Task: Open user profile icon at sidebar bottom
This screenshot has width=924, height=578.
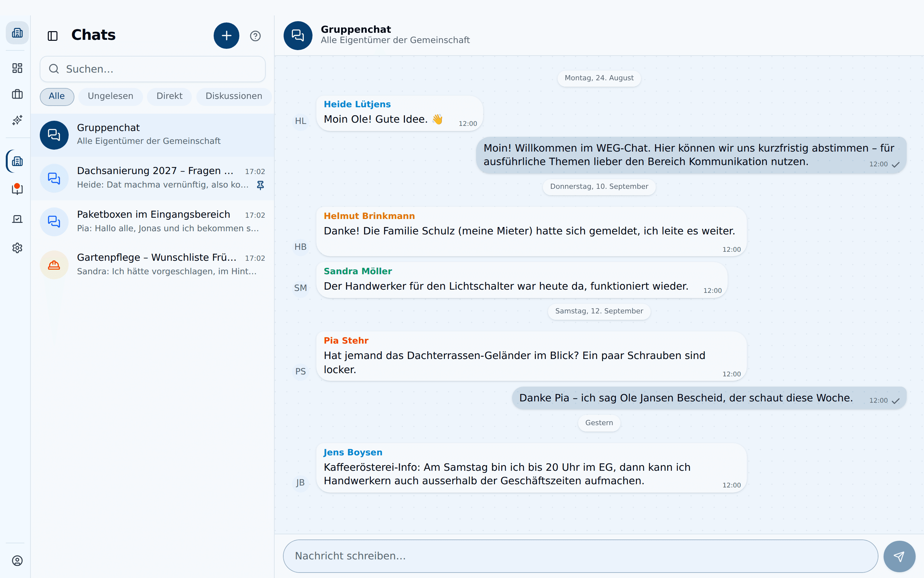Action: (17, 560)
